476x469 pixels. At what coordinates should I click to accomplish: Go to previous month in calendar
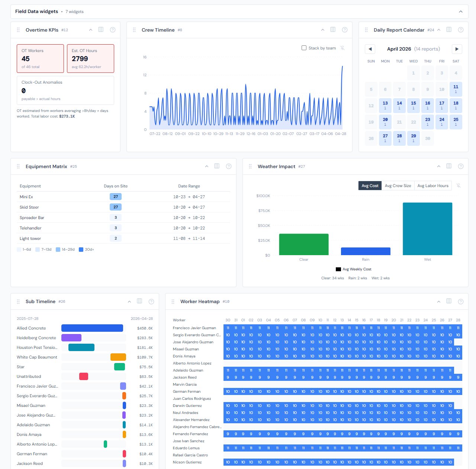370,49
